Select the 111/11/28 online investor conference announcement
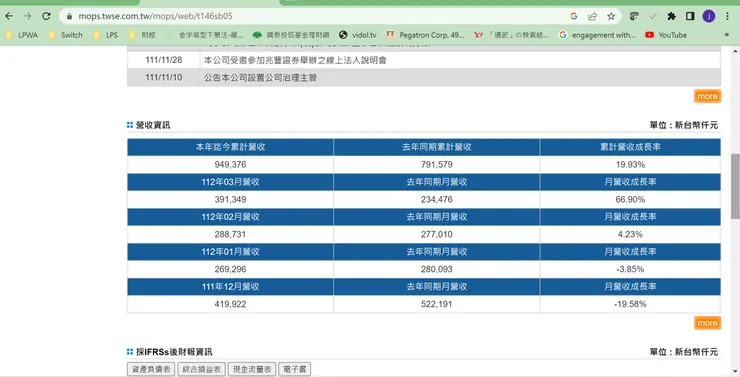This screenshot has width=740, height=377. pyautogui.click(x=295, y=60)
